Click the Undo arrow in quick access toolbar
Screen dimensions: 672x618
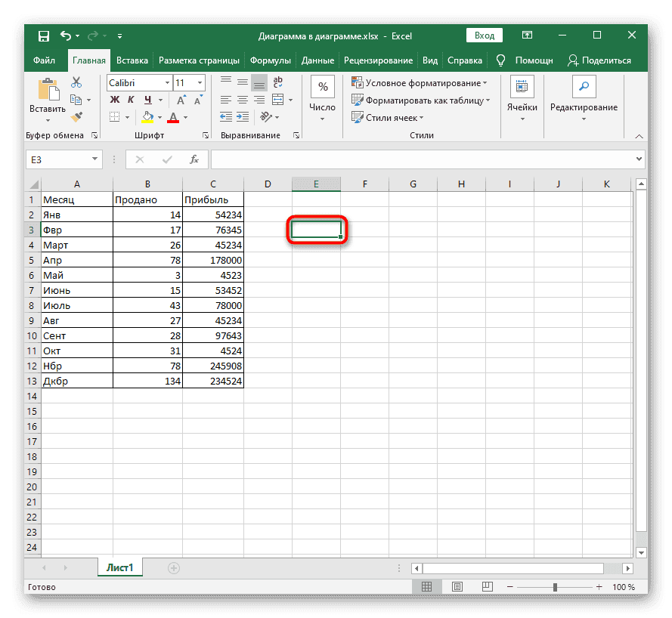(66, 36)
